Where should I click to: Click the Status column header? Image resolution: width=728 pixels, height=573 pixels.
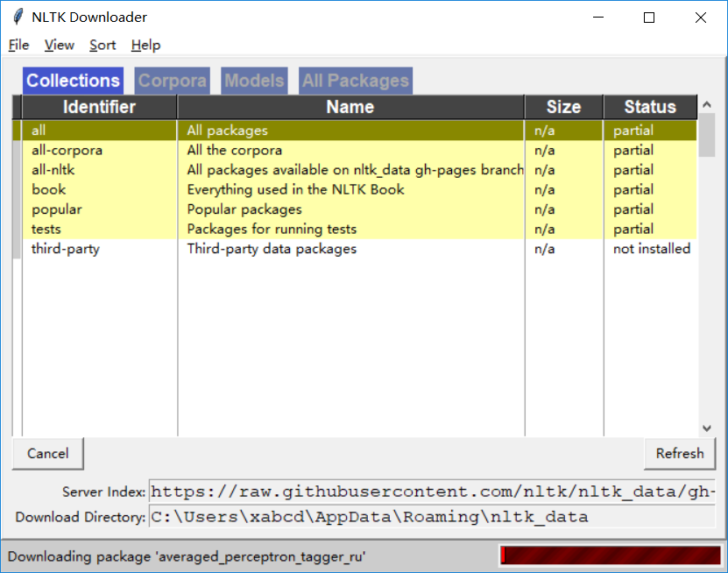[649, 107]
